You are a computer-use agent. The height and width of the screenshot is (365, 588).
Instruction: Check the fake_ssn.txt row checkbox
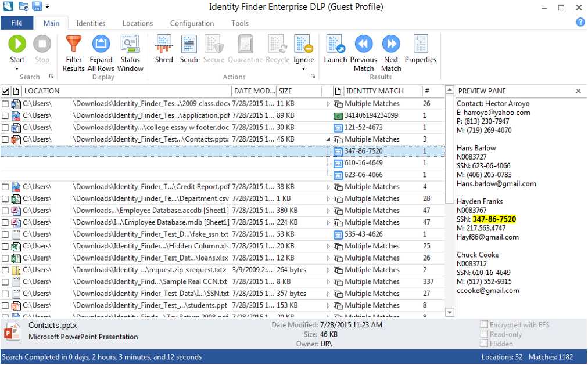point(5,234)
